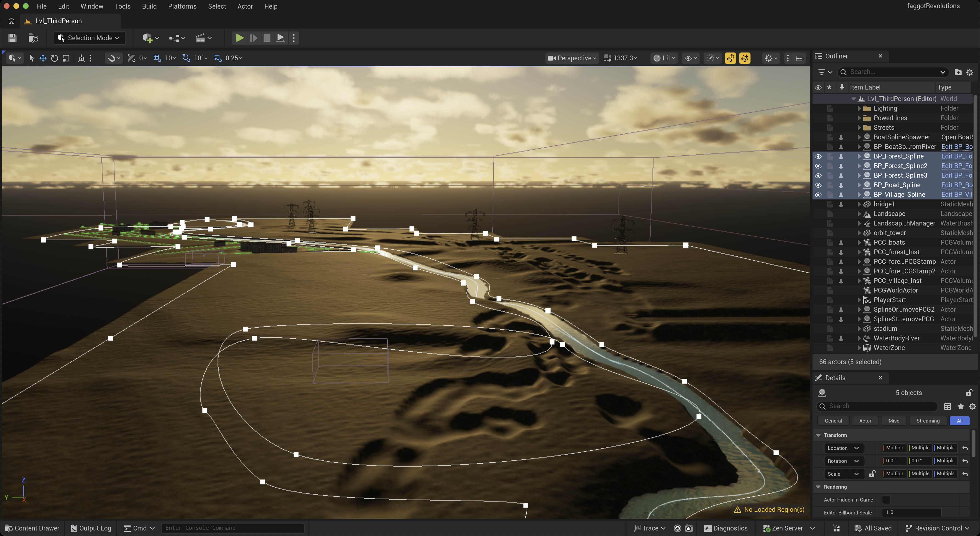Screen dimensions: 980x536
Task: Select the Scale transform tool
Action: click(66, 58)
